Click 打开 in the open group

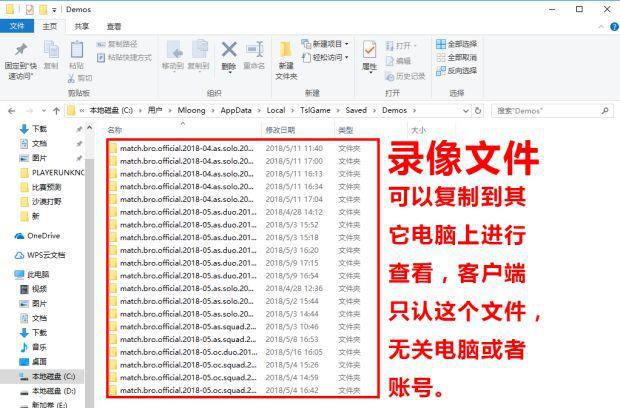click(x=401, y=46)
